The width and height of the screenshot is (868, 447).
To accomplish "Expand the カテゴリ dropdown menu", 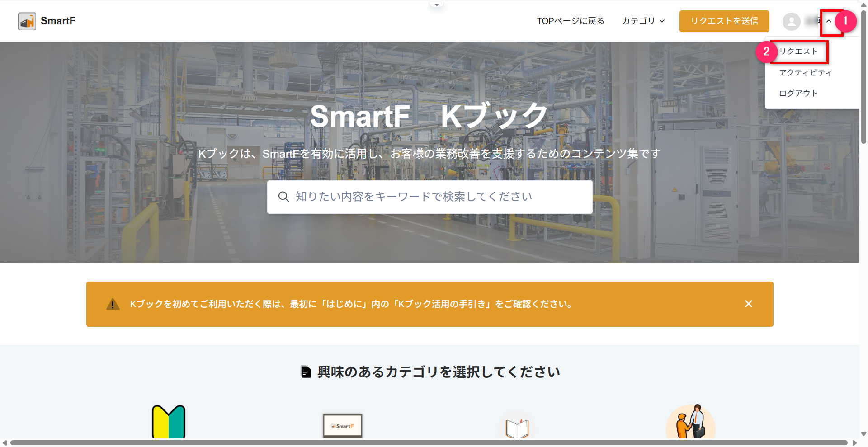I will point(643,21).
